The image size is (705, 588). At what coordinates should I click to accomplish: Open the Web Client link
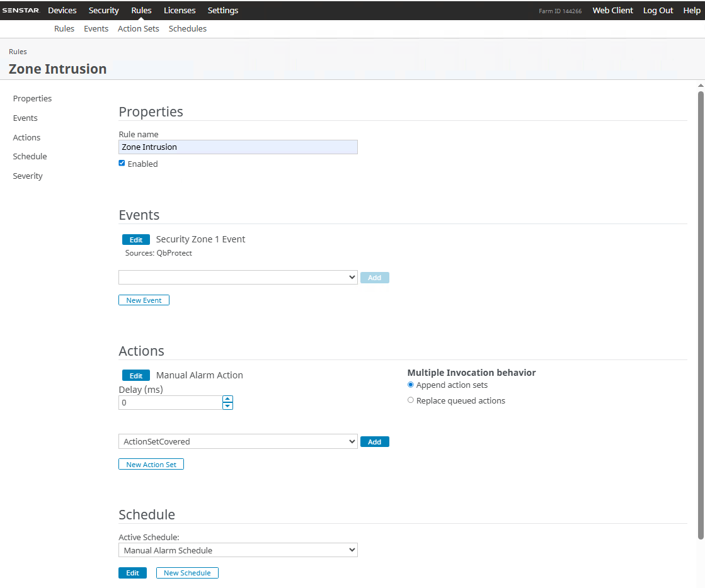[x=612, y=10]
